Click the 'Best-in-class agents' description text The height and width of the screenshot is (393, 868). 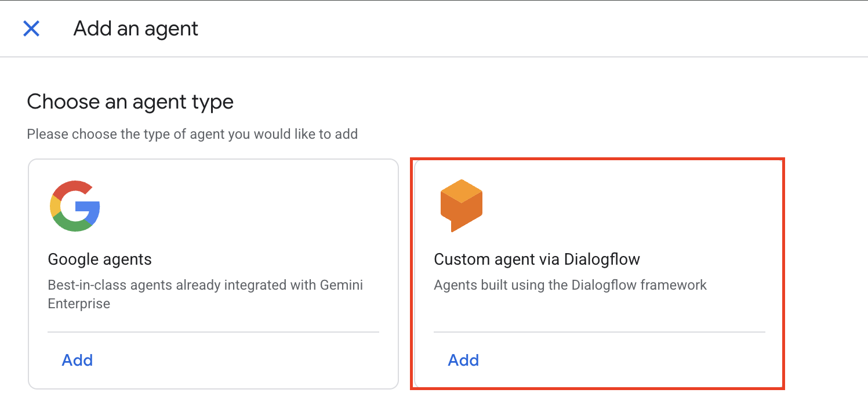click(x=205, y=286)
